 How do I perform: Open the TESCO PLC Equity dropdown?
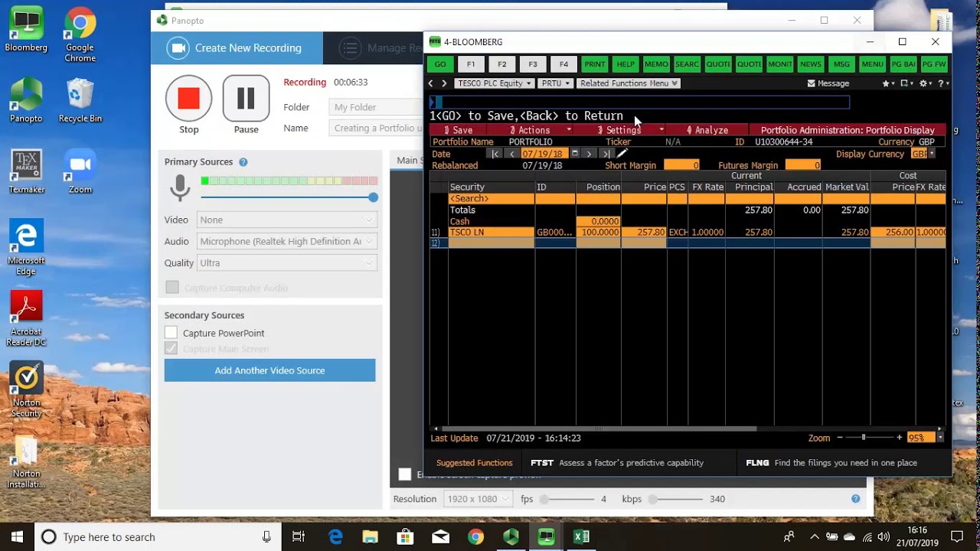(495, 83)
